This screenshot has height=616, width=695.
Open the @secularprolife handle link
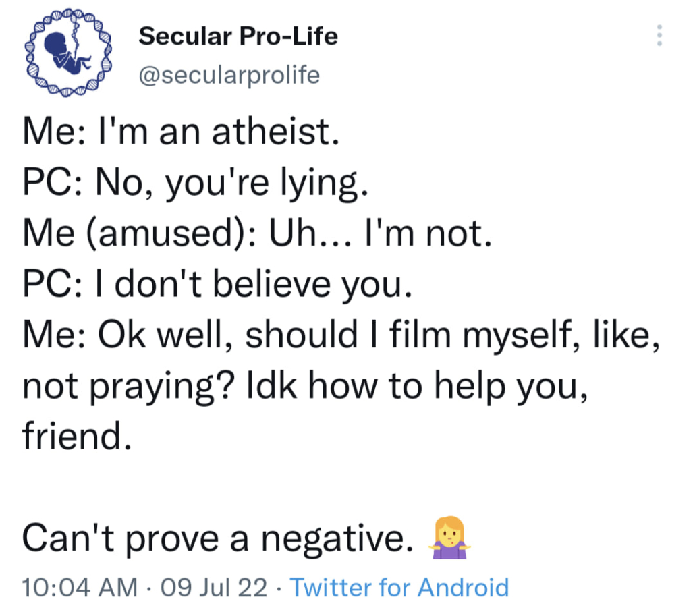[229, 75]
